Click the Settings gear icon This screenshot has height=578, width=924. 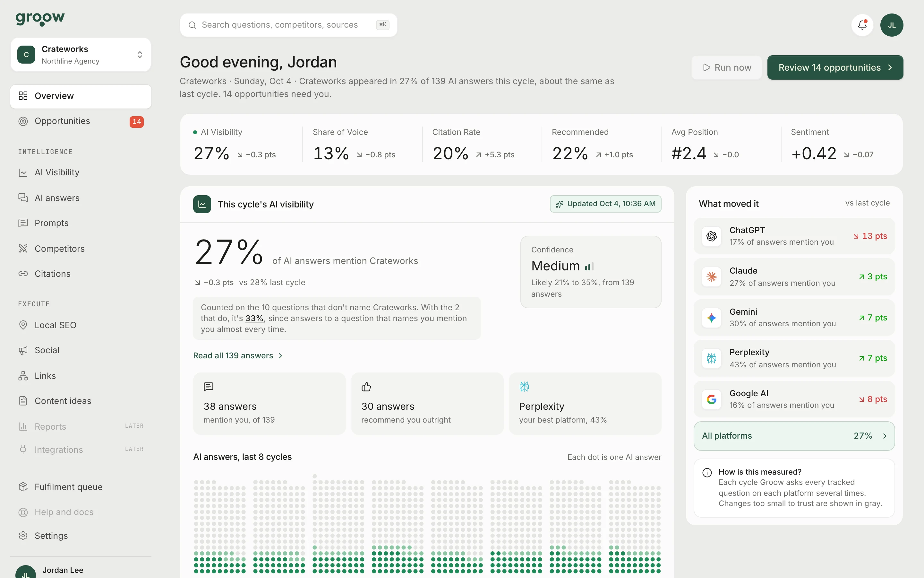pos(23,536)
